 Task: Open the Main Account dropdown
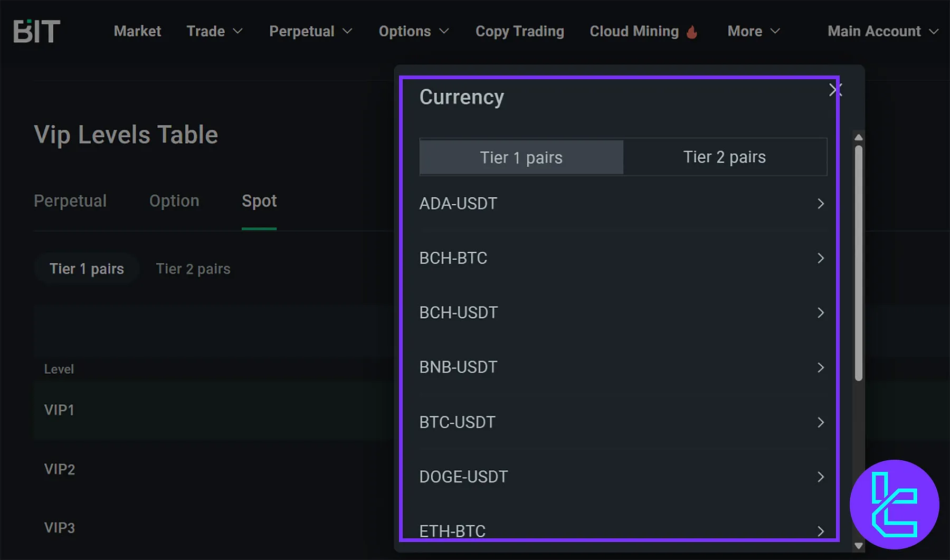[883, 31]
